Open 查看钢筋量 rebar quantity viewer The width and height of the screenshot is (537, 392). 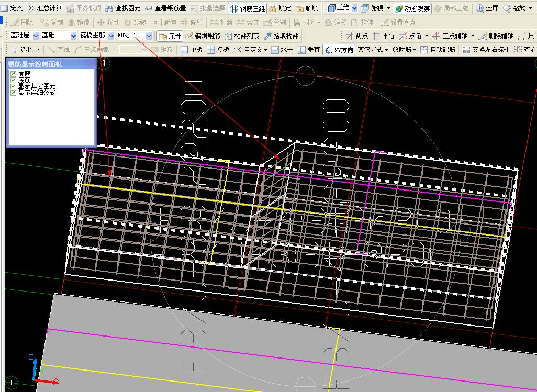click(165, 8)
